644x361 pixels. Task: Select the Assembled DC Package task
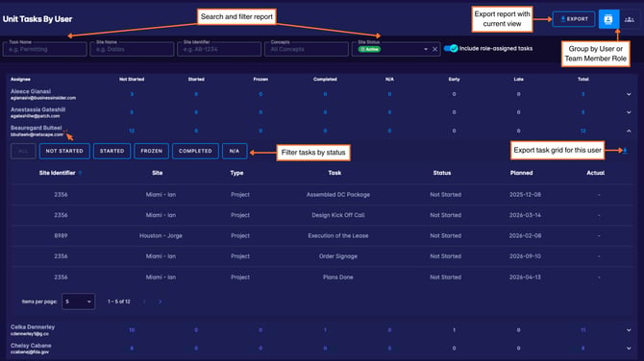click(338, 195)
